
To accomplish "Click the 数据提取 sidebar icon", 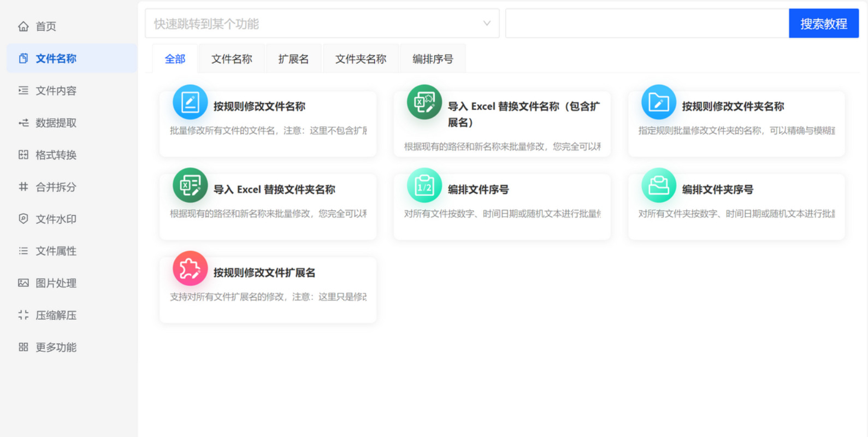I will [x=23, y=123].
